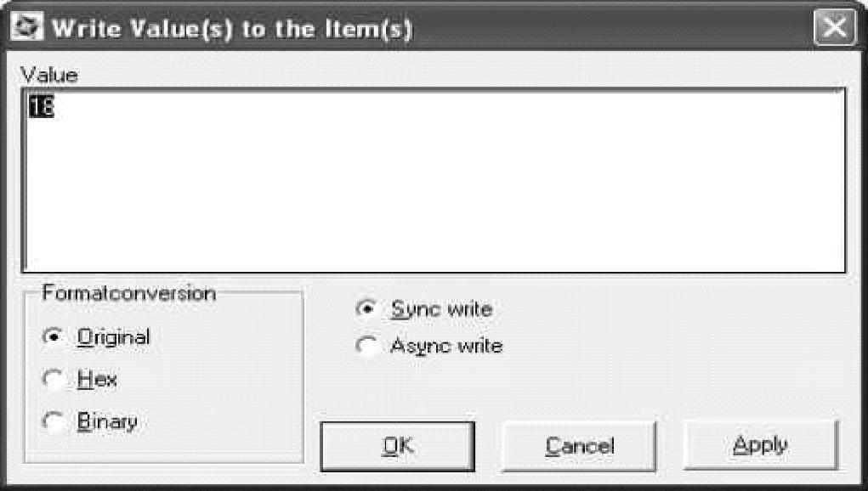The height and width of the screenshot is (491, 868).
Task: Click the 'Hex' label text
Action: 97,379
